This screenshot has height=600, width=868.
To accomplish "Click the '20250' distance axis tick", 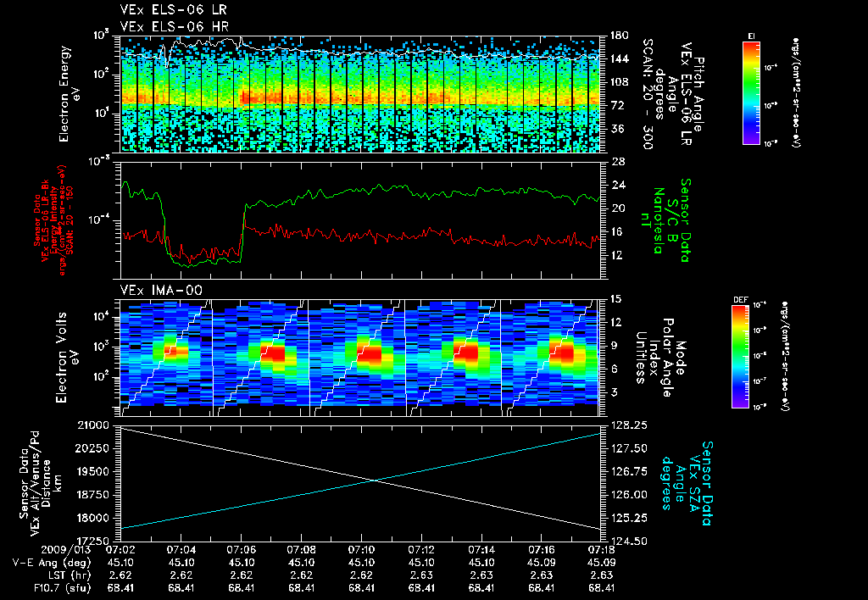I will tap(92, 448).
